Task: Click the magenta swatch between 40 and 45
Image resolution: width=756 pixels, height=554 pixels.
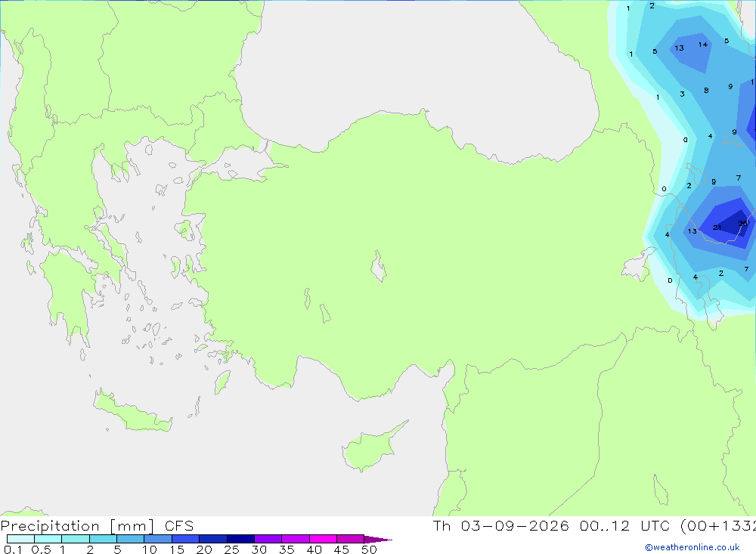Action: pyautogui.click(x=323, y=539)
